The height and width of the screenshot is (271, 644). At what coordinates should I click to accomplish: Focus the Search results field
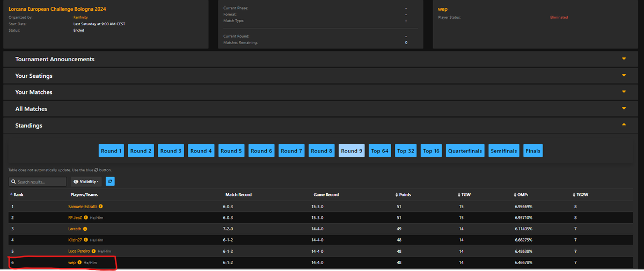pos(38,182)
